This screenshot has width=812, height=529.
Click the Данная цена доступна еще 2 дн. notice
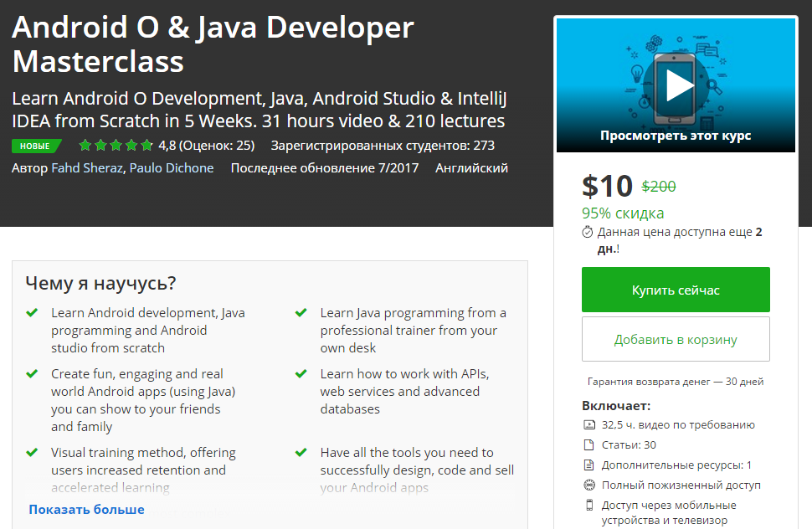680,240
